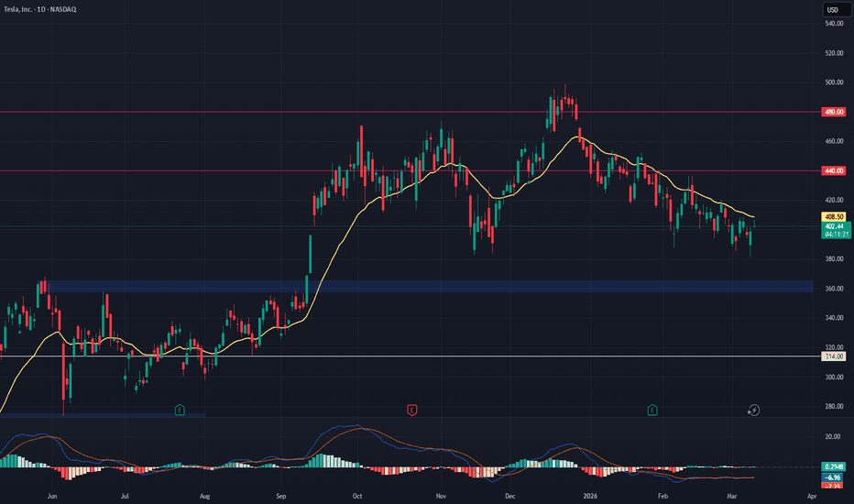Click the -6.96 MACD value label
This screenshot has width=854, height=504.
832,477
